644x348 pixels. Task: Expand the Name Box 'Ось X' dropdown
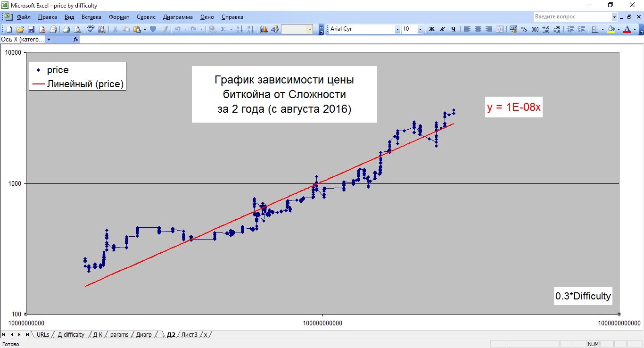point(49,40)
